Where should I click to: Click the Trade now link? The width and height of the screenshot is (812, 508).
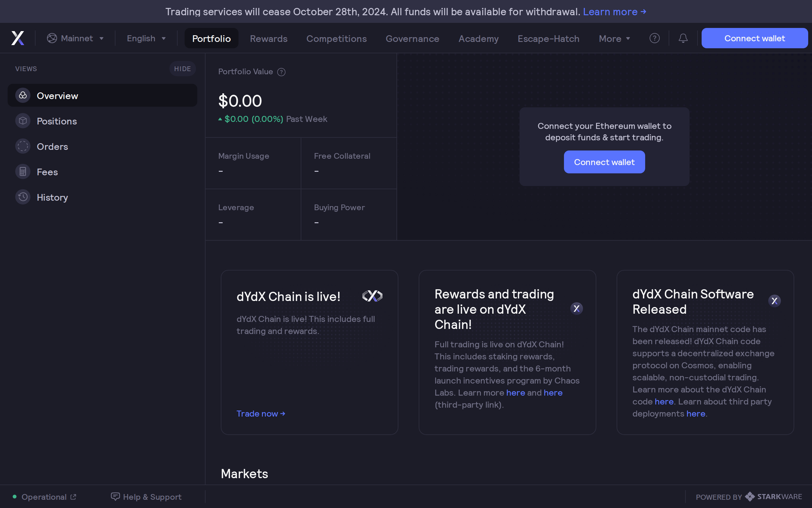coord(261,414)
